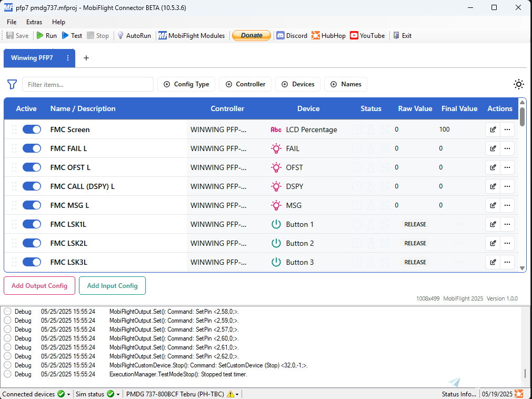Image resolution: width=532 pixels, height=399 pixels.
Task: Click Add Output Config button
Action: [x=39, y=286]
